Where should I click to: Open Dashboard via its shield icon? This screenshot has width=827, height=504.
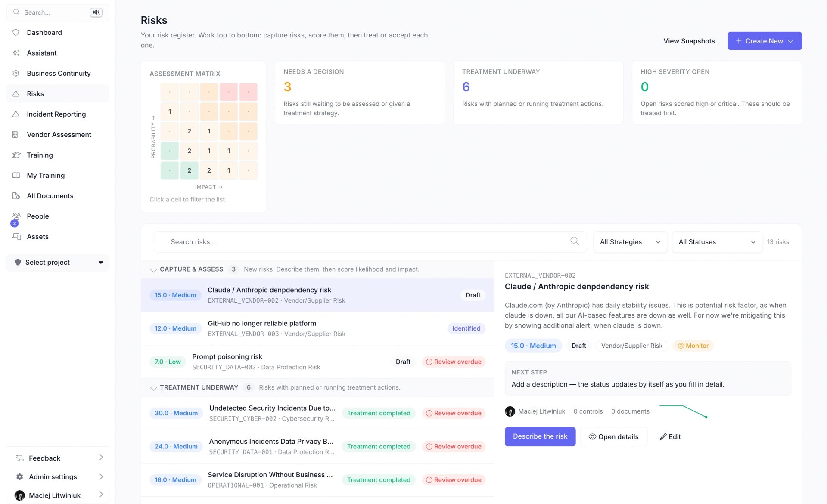click(16, 33)
